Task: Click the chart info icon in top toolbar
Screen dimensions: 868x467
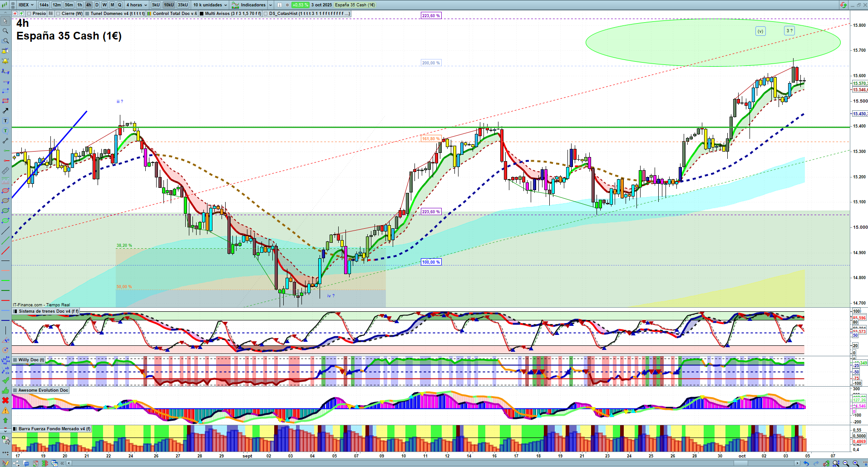Action: click(x=280, y=5)
